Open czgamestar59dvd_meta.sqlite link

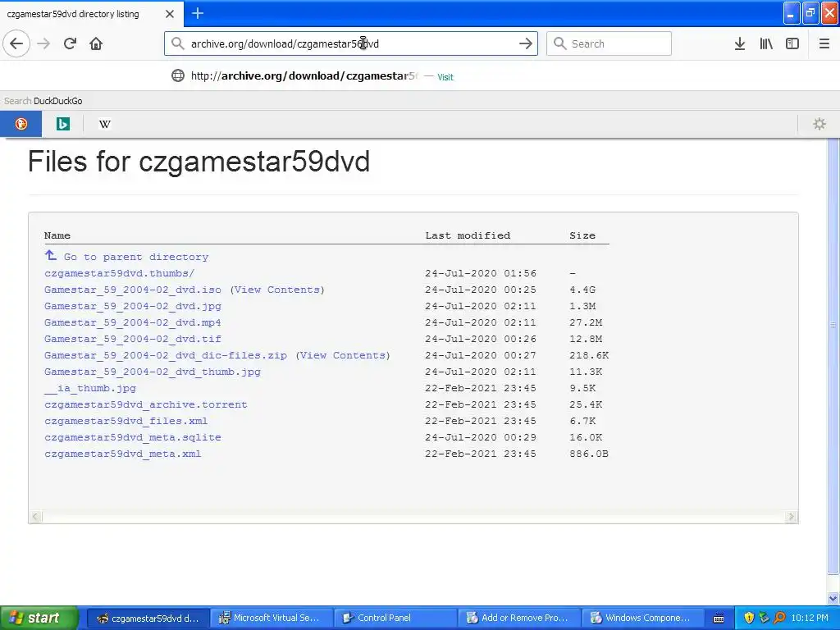132,438
